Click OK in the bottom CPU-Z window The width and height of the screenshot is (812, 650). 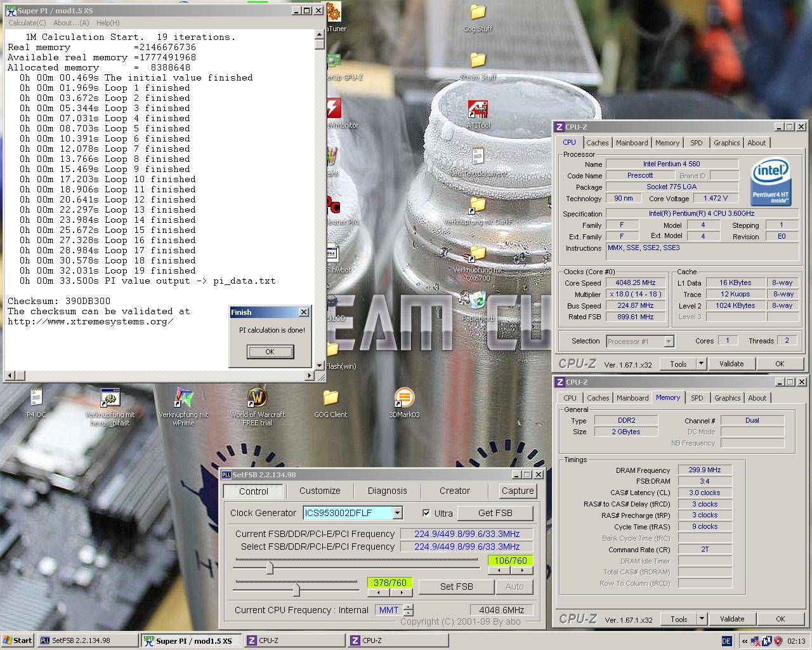tap(780, 619)
